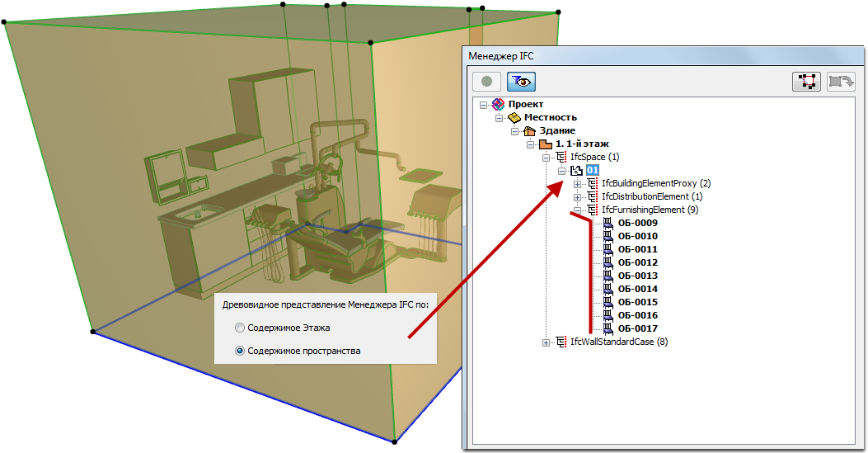Image resolution: width=868 pixels, height=453 pixels.
Task: Select the Местность label in tree
Action: coord(551,117)
